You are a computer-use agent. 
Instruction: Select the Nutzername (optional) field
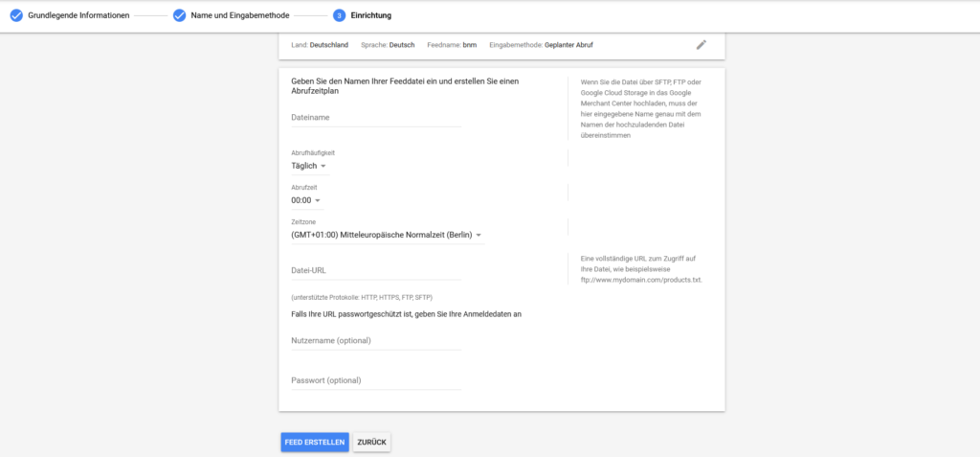coord(376,340)
